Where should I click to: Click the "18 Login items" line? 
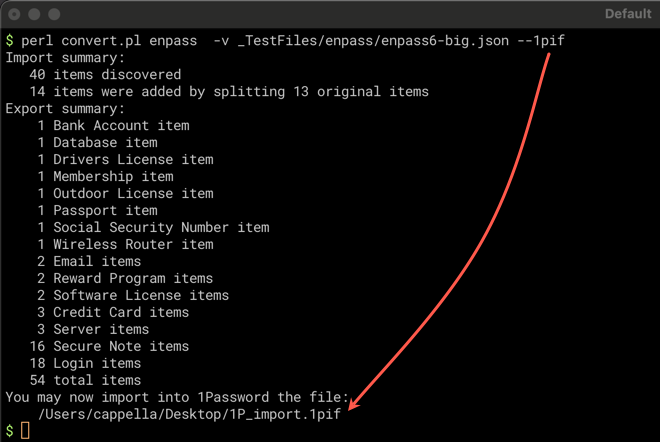pyautogui.click(x=90, y=363)
